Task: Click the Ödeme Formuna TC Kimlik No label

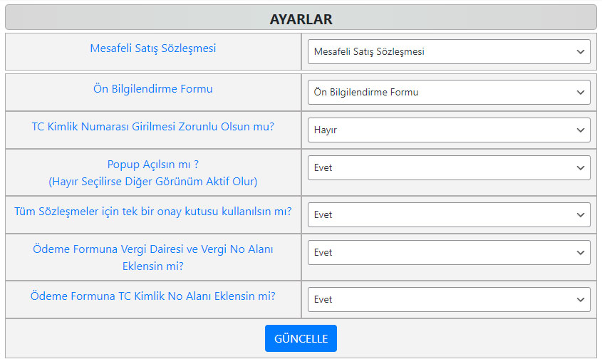Action: [x=152, y=296]
